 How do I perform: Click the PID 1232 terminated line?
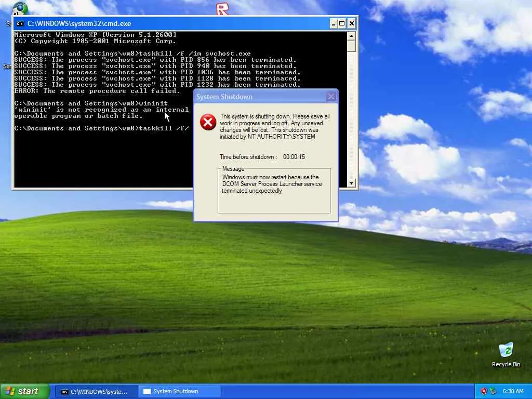[x=157, y=85]
